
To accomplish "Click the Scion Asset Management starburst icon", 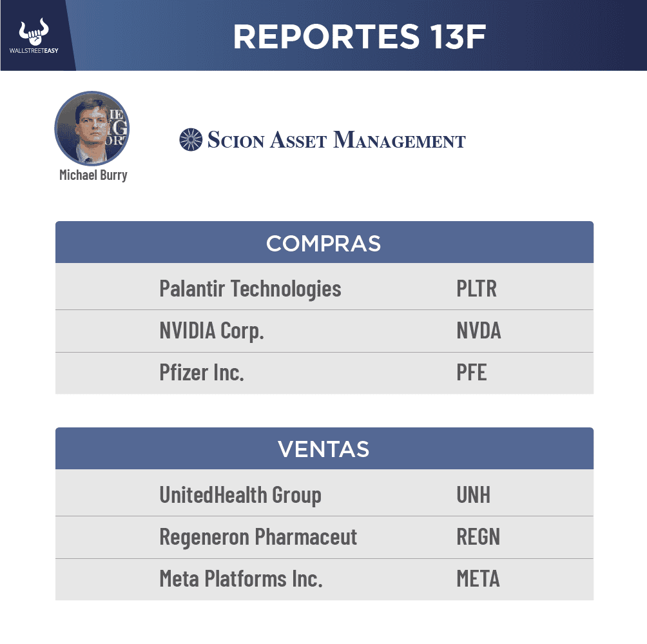I will pyautogui.click(x=191, y=140).
